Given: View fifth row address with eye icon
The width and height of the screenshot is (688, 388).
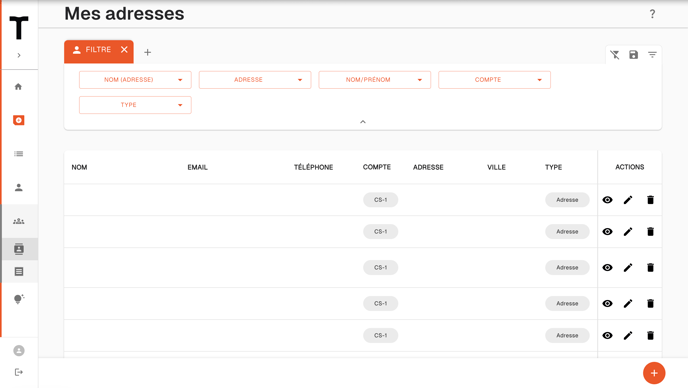Looking at the screenshot, I should coord(607,335).
